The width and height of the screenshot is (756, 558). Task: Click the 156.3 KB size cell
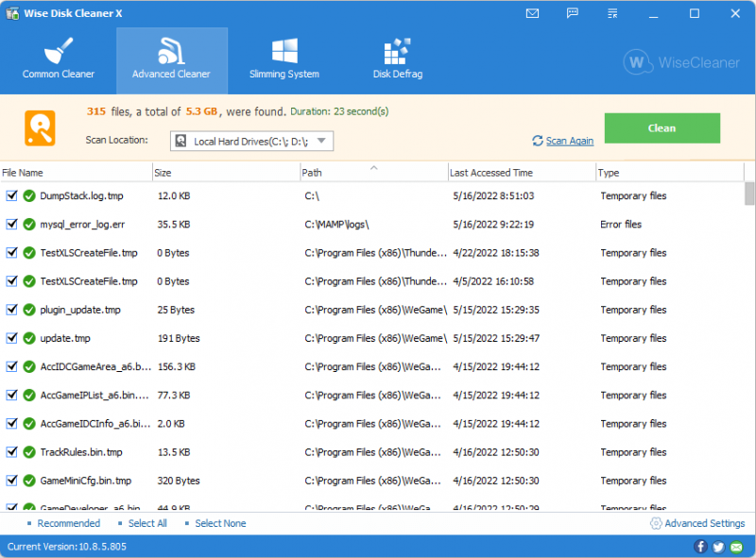coord(177,366)
